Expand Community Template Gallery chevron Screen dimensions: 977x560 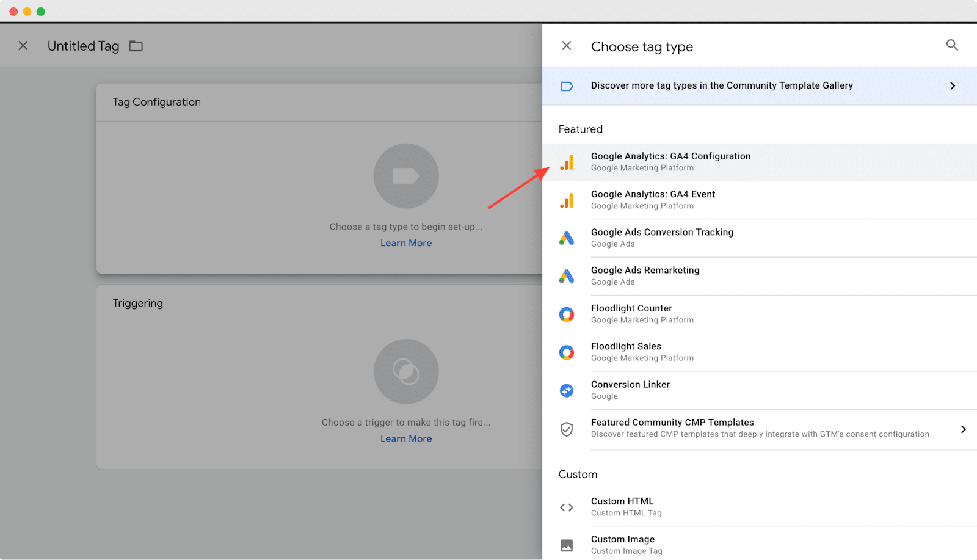pos(953,86)
